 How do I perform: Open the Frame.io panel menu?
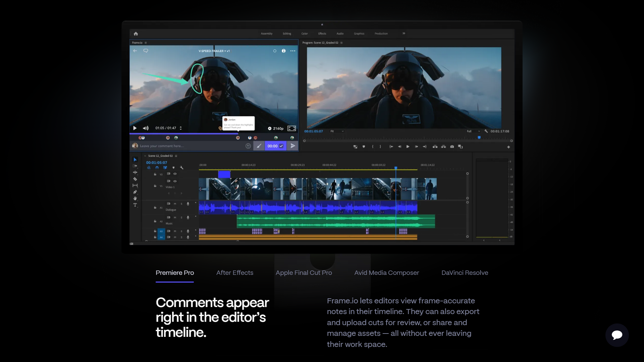click(146, 43)
